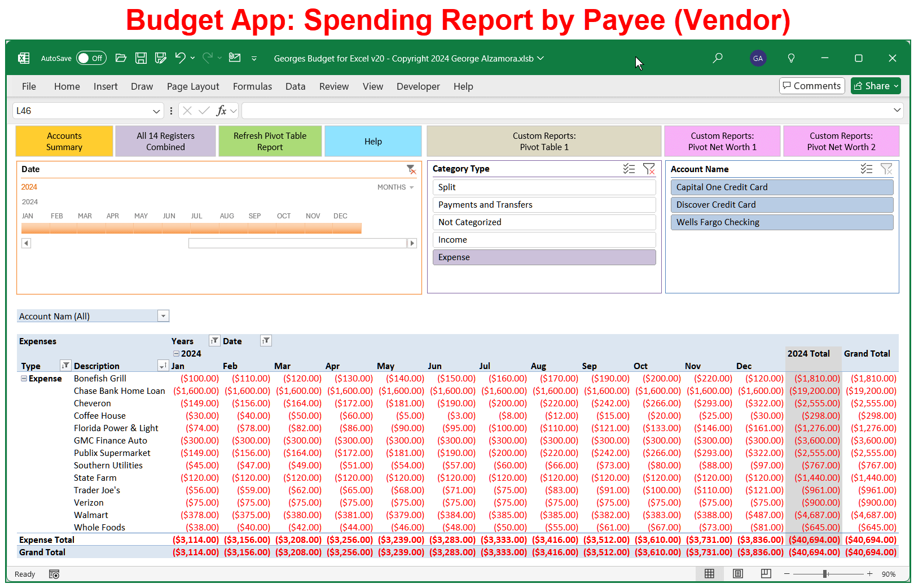
Task: Select Payments and Transfers slicer item
Action: click(x=544, y=205)
